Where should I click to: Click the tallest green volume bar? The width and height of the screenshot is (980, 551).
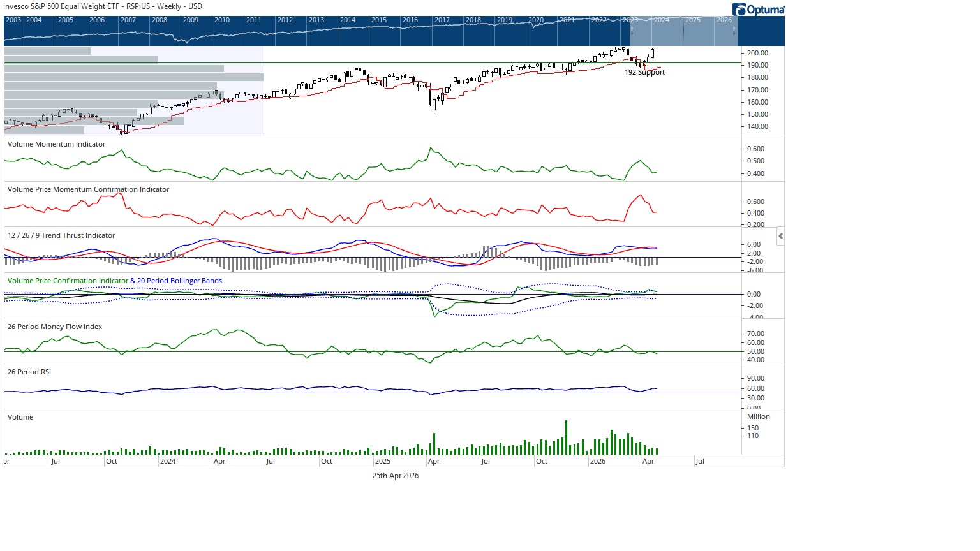566,437
